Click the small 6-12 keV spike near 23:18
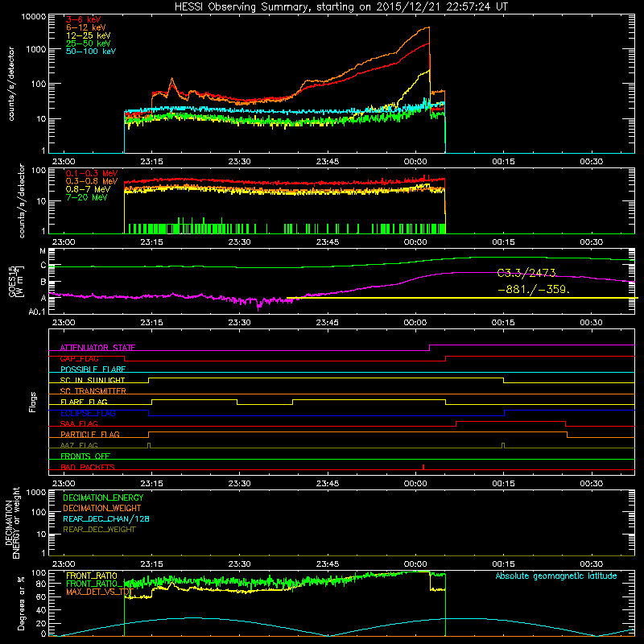The image size is (644, 644). 171,79
